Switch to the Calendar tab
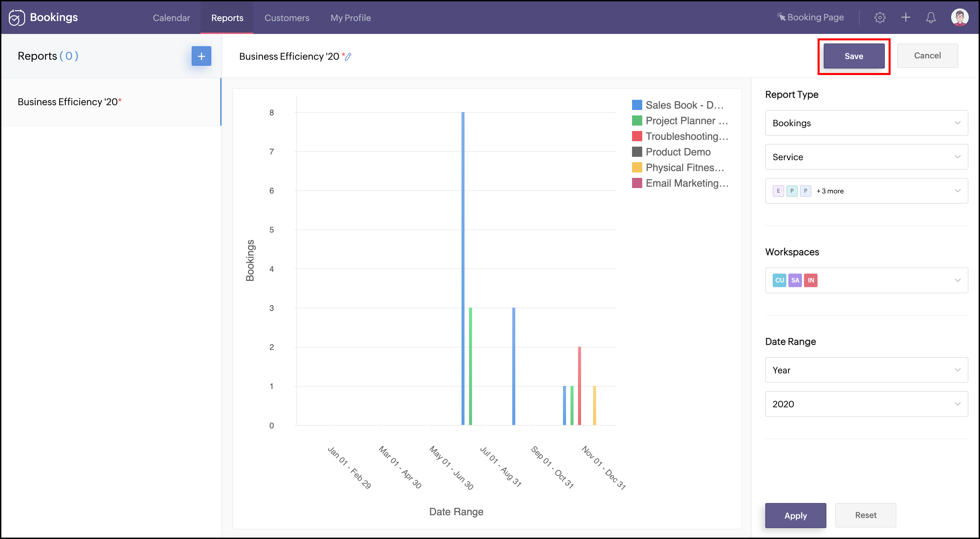 (x=171, y=18)
